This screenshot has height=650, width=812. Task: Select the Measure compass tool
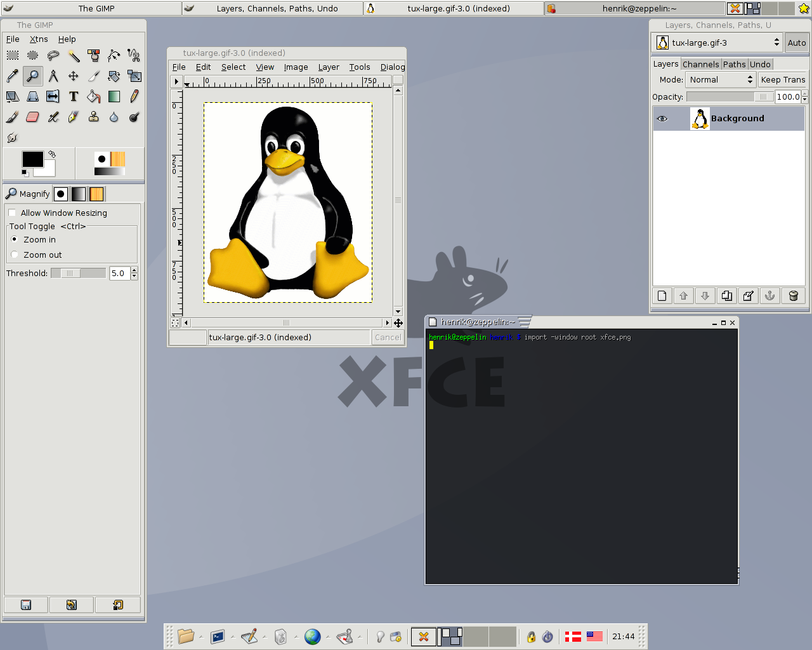click(53, 76)
